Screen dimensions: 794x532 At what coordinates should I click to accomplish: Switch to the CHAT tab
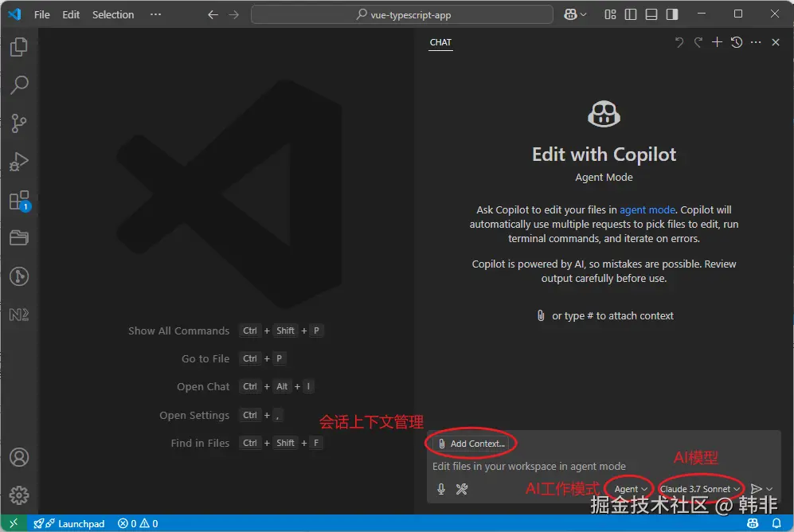[x=440, y=42]
